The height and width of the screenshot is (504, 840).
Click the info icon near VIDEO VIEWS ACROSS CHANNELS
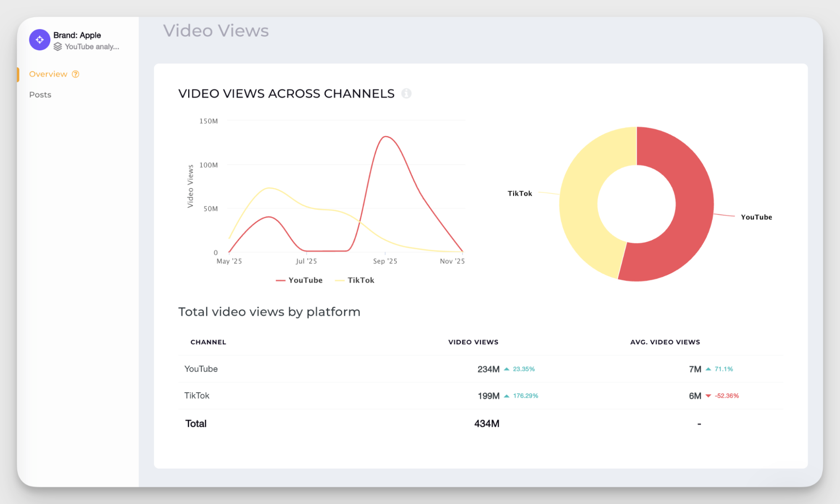click(406, 93)
